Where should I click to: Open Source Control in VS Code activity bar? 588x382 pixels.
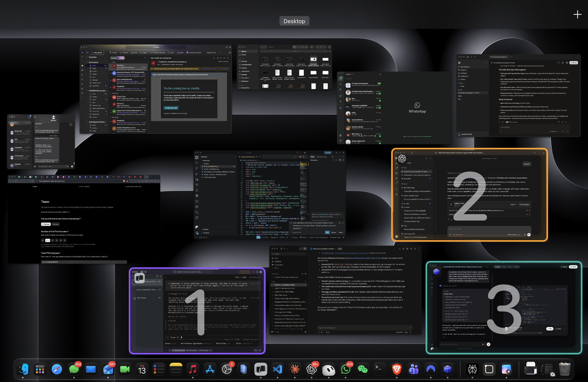pos(197,168)
